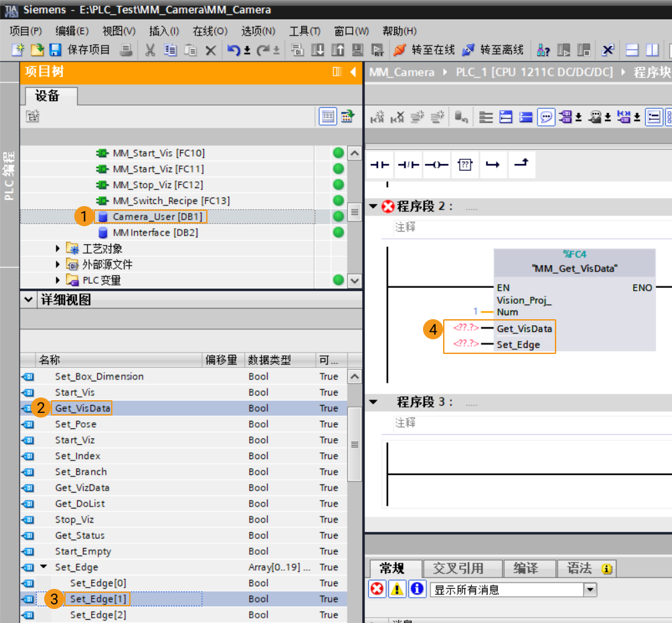Toggle the information messages filter button
Image resolution: width=672 pixels, height=623 pixels.
(418, 589)
